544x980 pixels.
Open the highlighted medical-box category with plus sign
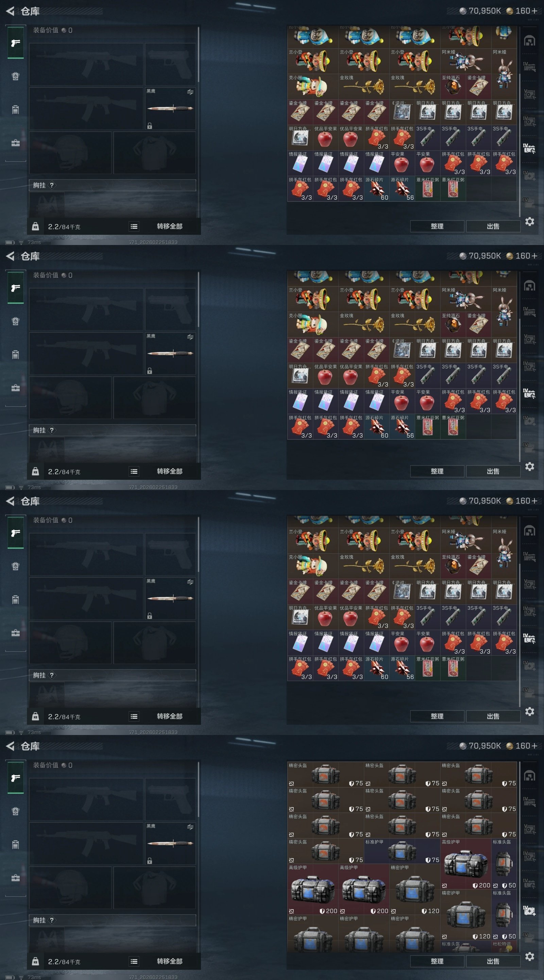(x=530, y=910)
